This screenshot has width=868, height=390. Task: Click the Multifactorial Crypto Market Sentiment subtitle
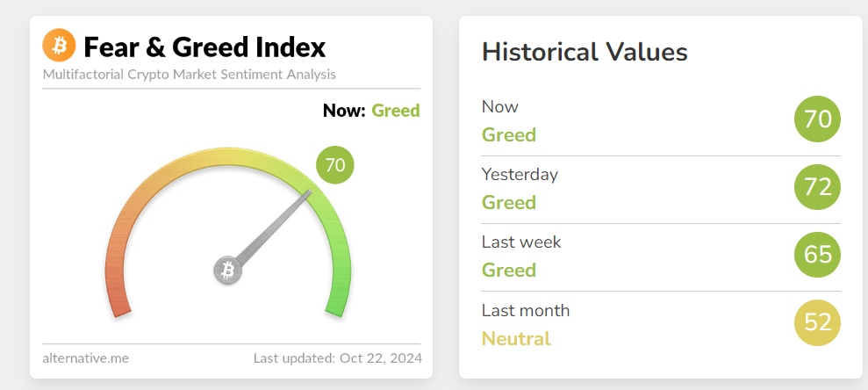[189, 75]
